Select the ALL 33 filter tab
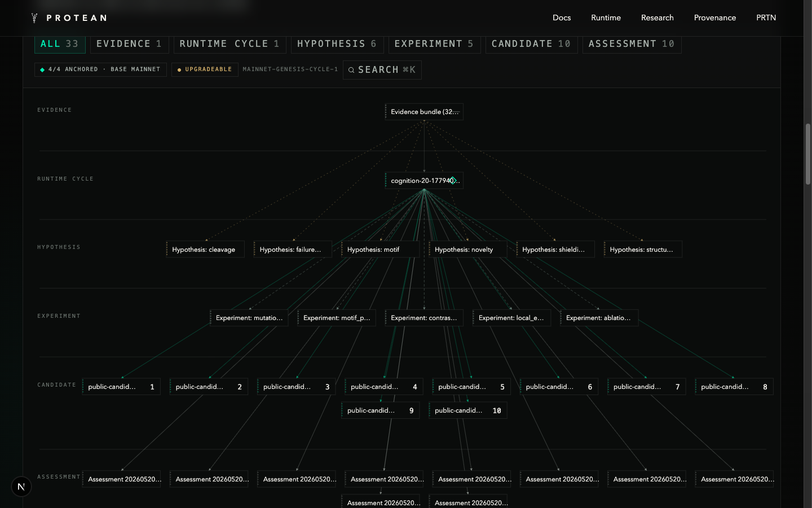The image size is (812, 508). coord(60,44)
